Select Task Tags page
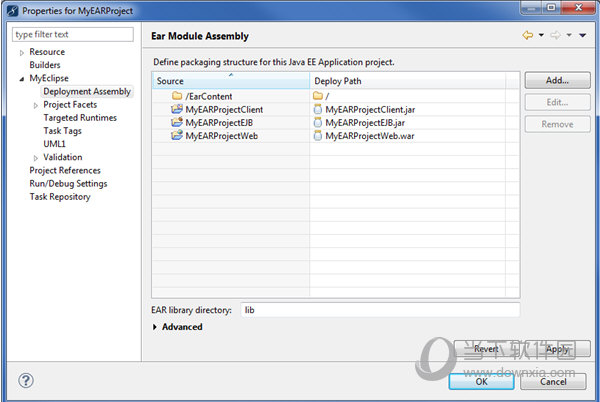This screenshot has height=402, width=600. pos(62,131)
